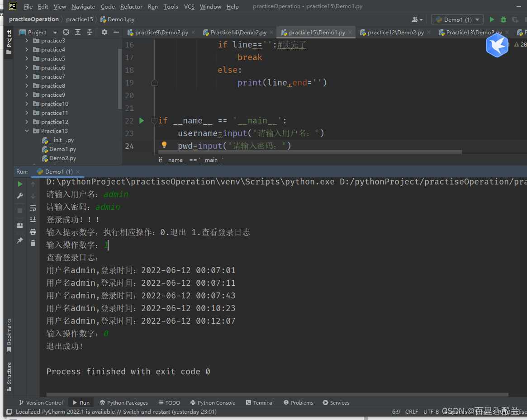Toggle code fold marker at line 19
The height and width of the screenshot is (420, 527).
click(x=154, y=83)
